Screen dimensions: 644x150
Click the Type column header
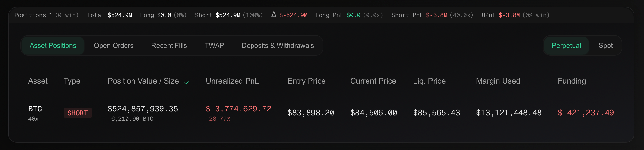pos(72,81)
